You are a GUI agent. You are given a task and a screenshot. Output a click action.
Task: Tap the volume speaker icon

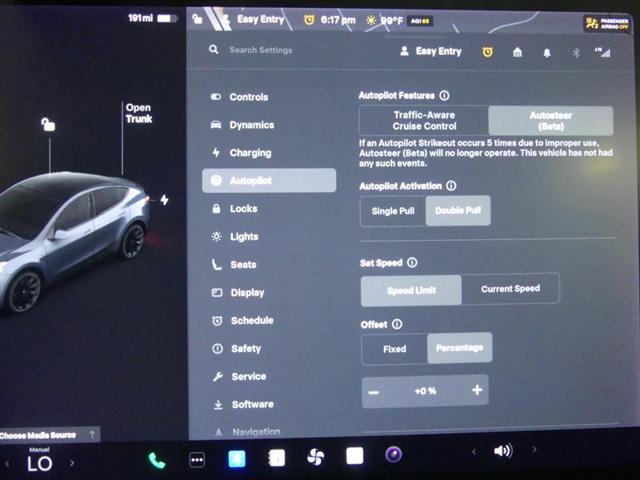503,451
